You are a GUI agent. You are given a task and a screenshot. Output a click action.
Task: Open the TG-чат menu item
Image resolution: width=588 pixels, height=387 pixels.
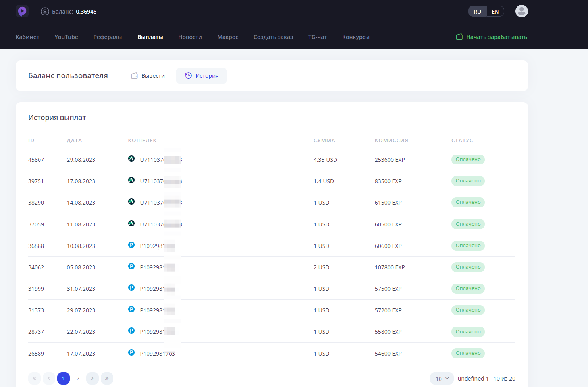pos(318,37)
